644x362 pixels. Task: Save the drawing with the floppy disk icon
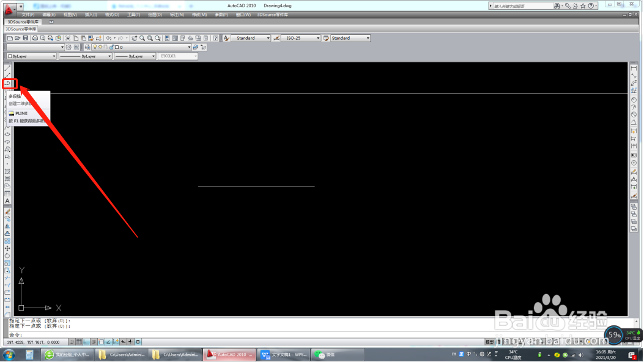pyautogui.click(x=26, y=38)
